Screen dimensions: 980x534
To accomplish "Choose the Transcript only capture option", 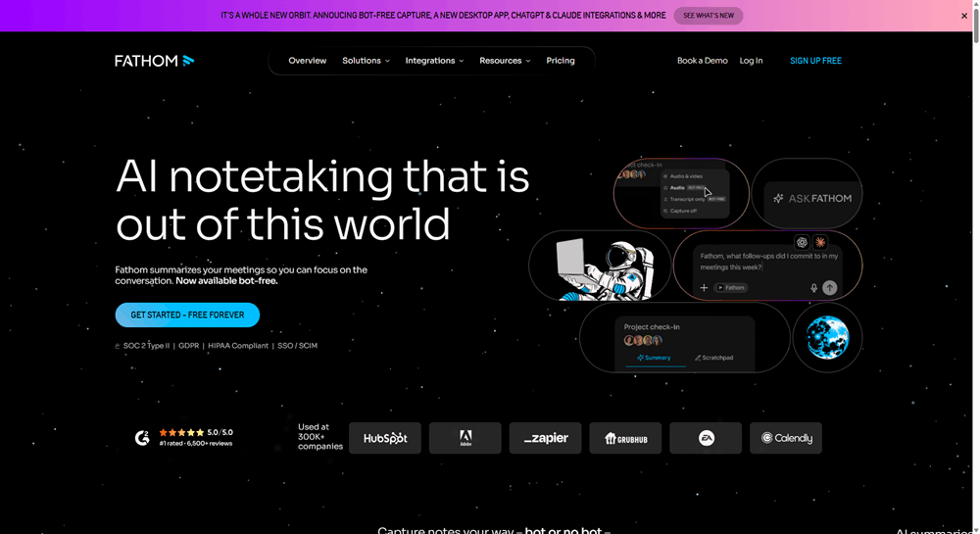I will [x=694, y=199].
